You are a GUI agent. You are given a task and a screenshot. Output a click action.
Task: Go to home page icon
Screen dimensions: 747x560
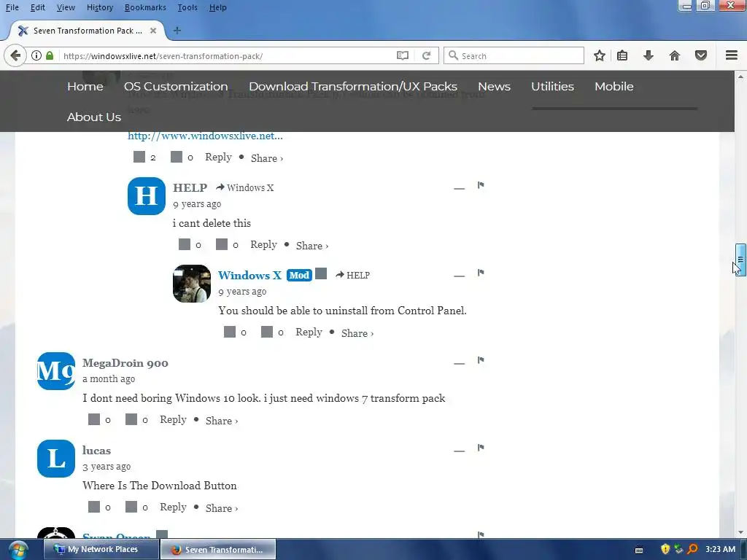674,55
